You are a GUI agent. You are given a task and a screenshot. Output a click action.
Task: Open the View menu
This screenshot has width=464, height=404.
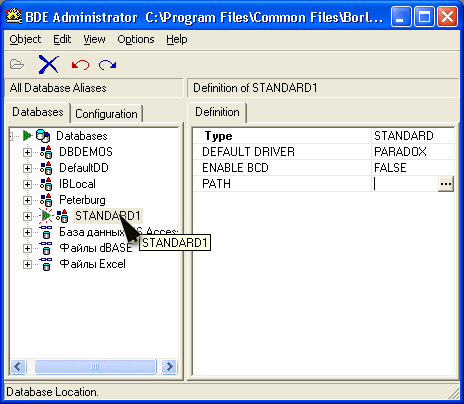coord(94,39)
